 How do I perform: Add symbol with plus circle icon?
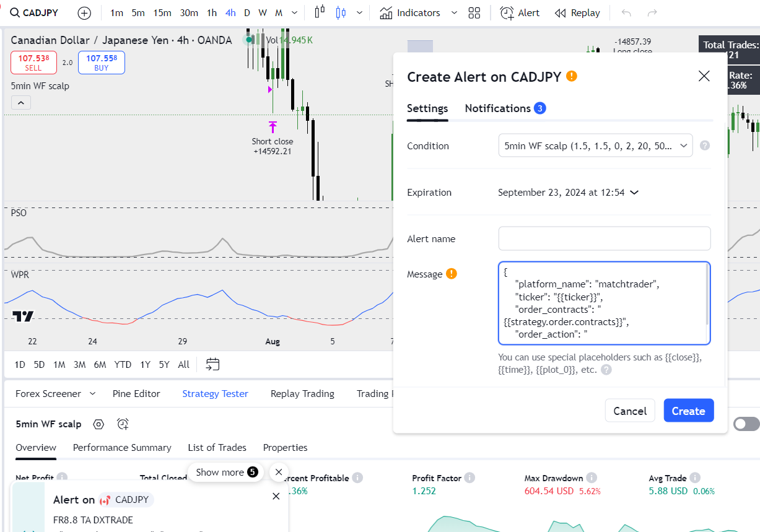pos(84,13)
